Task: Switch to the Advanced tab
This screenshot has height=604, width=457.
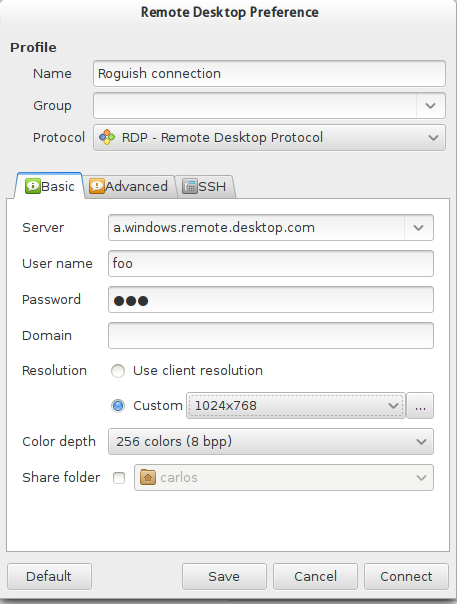Action: pos(129,187)
